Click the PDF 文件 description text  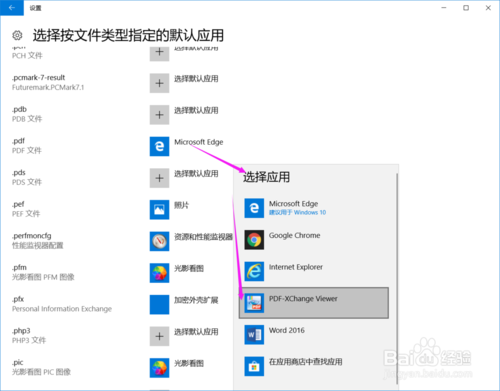click(x=27, y=151)
